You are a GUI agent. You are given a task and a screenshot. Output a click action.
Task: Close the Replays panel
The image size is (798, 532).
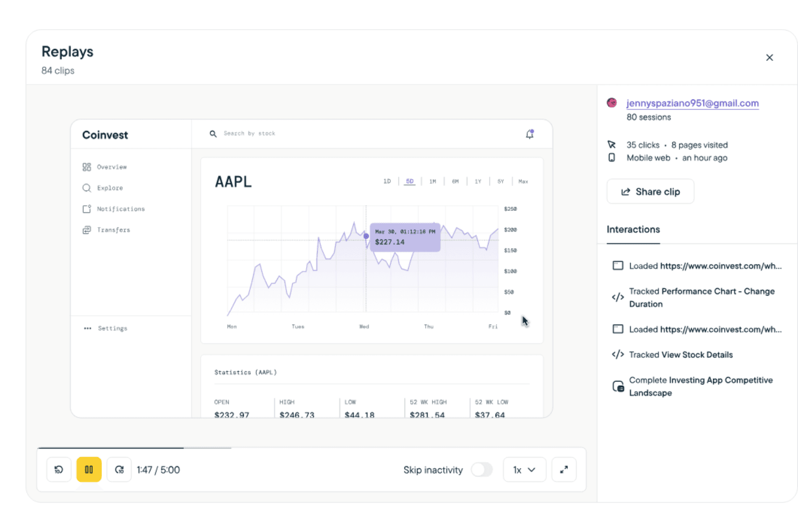pos(769,58)
